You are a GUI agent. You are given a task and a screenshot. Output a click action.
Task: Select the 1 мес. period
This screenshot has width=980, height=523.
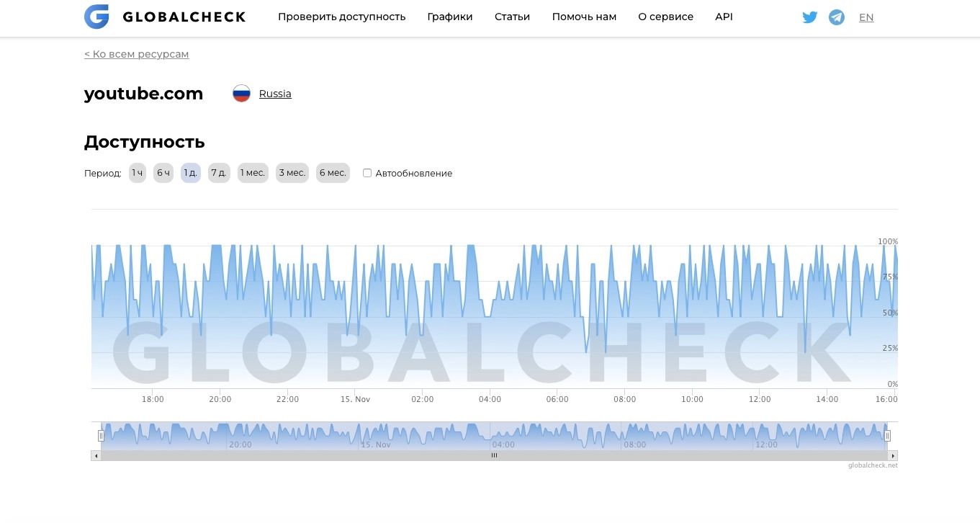(253, 173)
